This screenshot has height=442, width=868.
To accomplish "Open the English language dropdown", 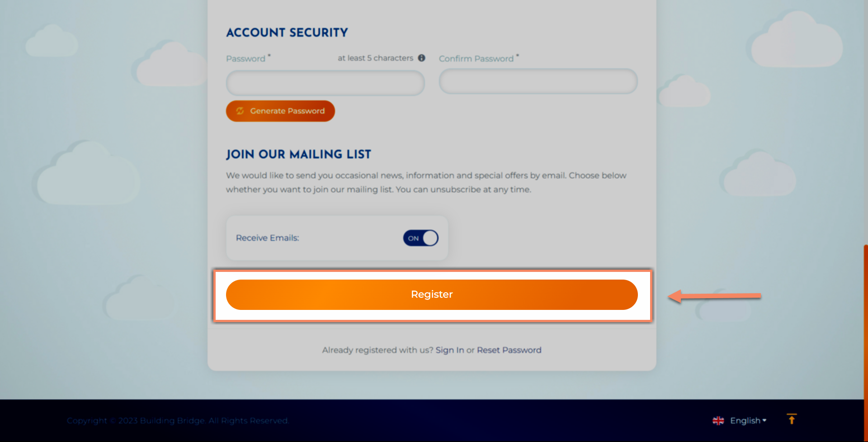I will point(745,421).
